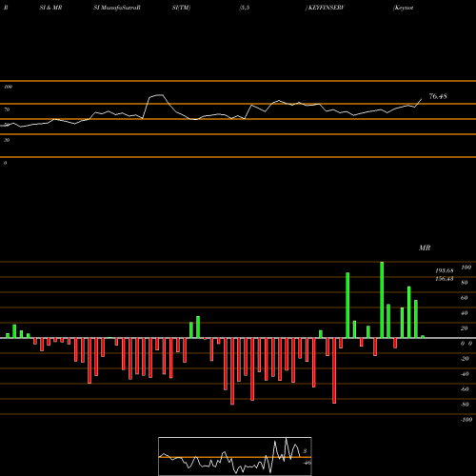Click the MR axis label 80

tap(465, 283)
